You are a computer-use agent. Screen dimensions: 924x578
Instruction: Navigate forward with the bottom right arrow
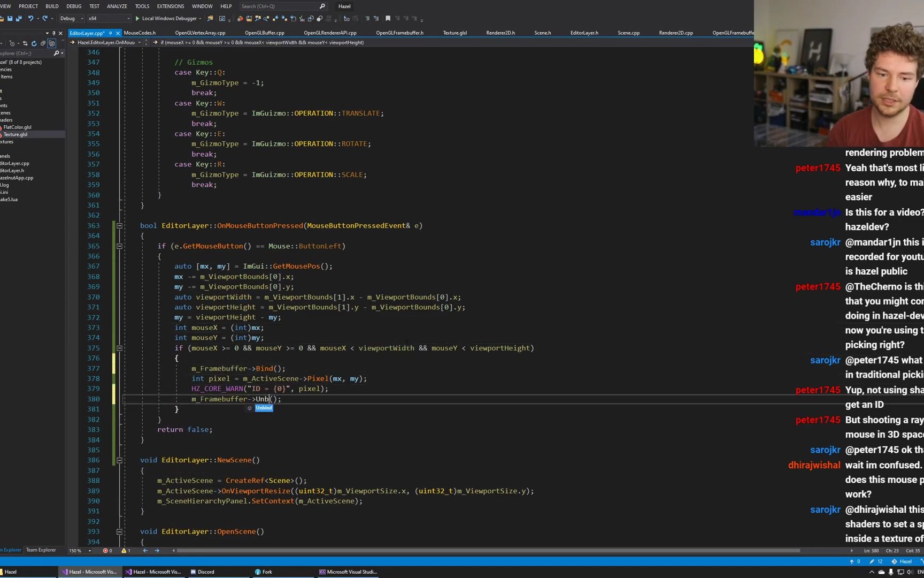pyautogui.click(x=157, y=551)
